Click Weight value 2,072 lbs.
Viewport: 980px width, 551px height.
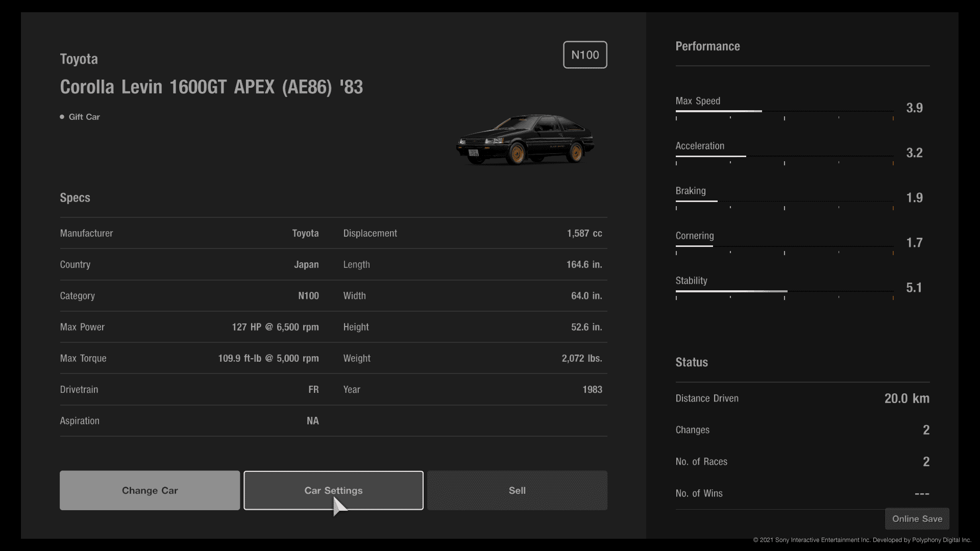[x=582, y=358]
